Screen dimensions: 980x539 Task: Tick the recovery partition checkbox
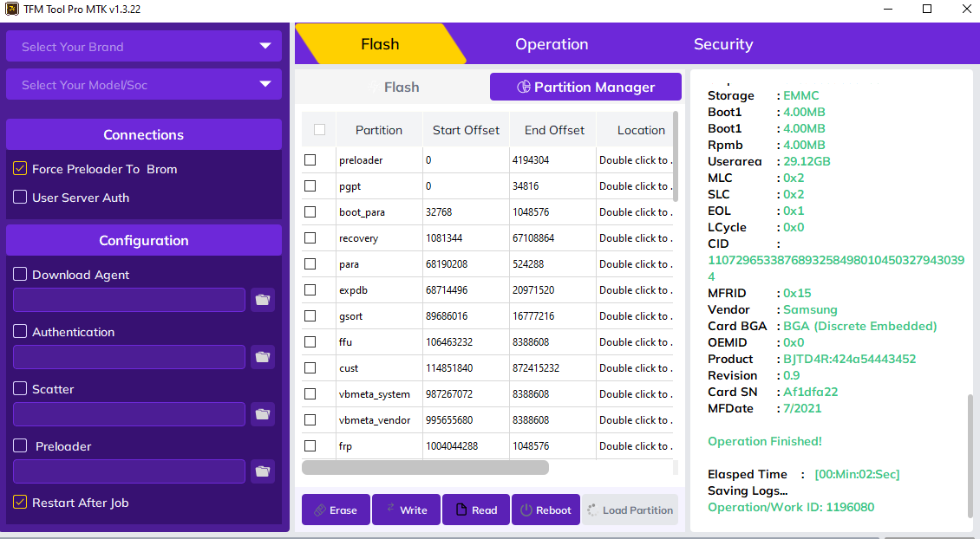pyautogui.click(x=310, y=238)
